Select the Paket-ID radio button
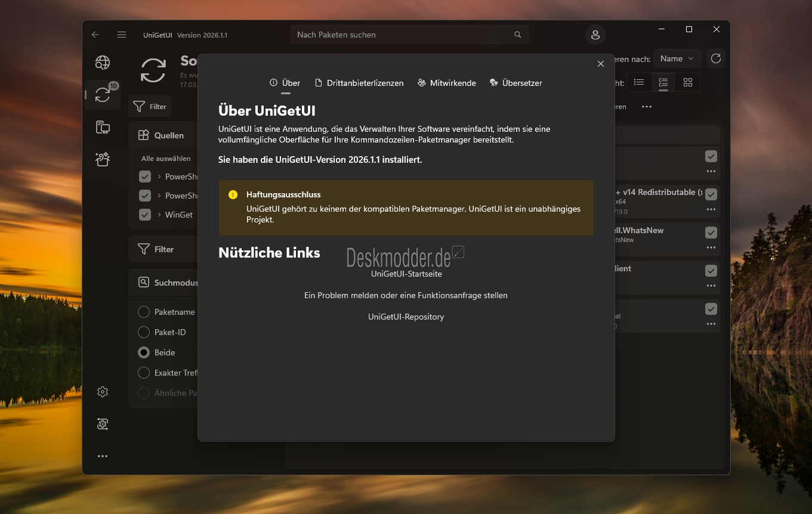This screenshot has height=514, width=812. pos(144,332)
